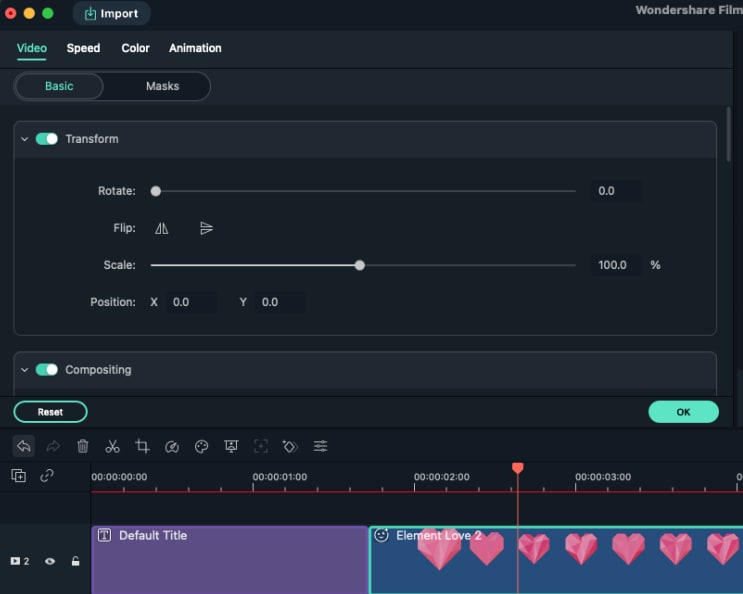Select the Default Title clip
The image size is (743, 594).
coord(230,560)
